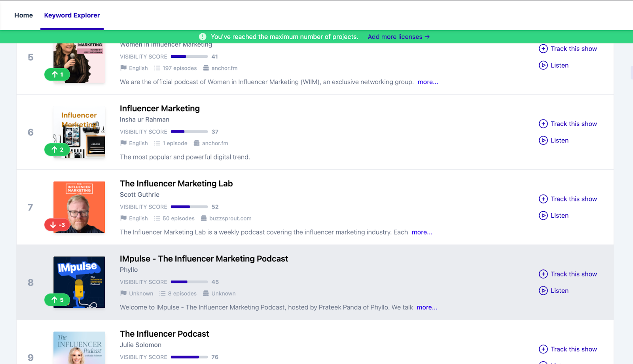The width and height of the screenshot is (633, 364).
Task: Click author name Insha ur Rahman
Action: [x=144, y=119]
